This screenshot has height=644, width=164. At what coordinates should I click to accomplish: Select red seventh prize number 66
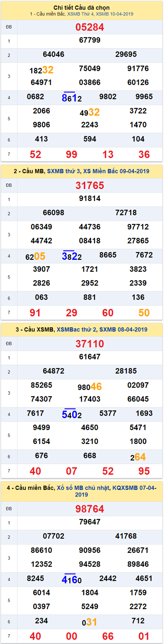[x=108, y=636]
